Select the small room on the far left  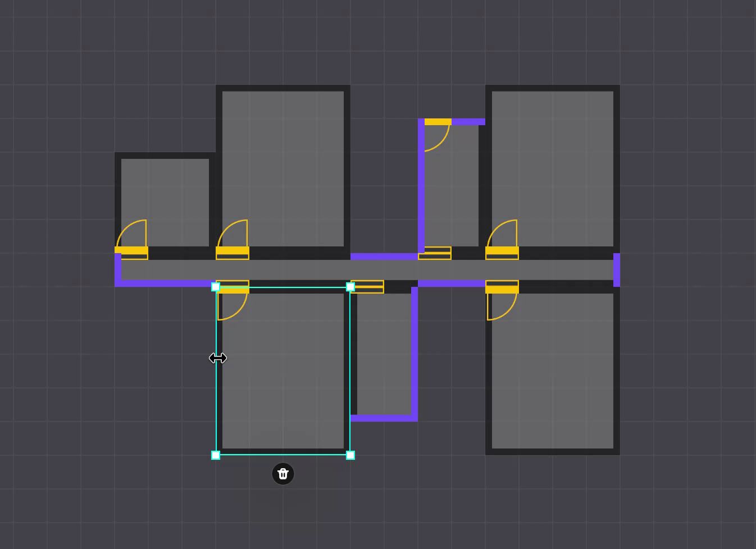coord(165,191)
